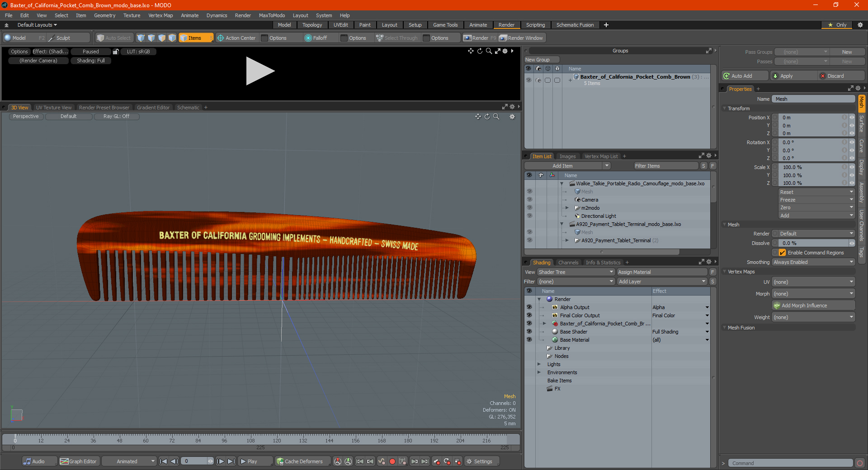
Task: Expand Environments in Shader Tree
Action: (x=539, y=372)
